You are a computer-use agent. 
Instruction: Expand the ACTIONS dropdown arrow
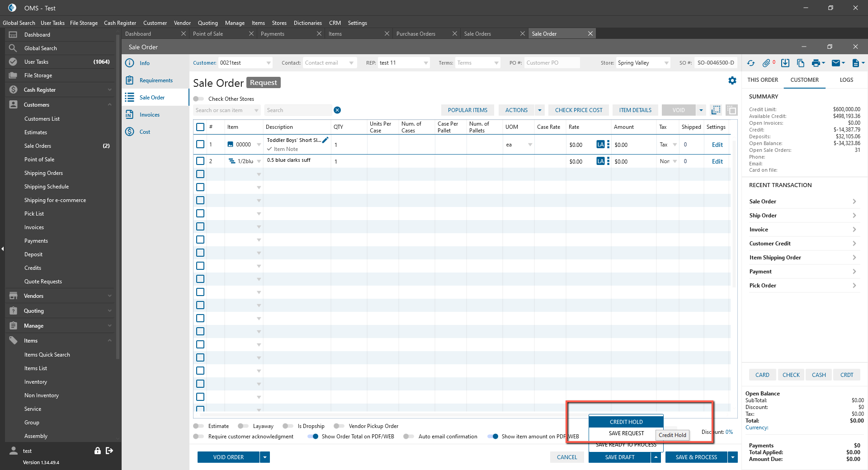(x=539, y=110)
